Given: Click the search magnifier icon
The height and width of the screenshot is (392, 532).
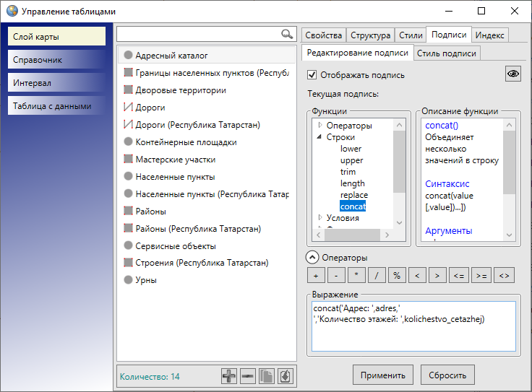Looking at the screenshot, I should [288, 34].
